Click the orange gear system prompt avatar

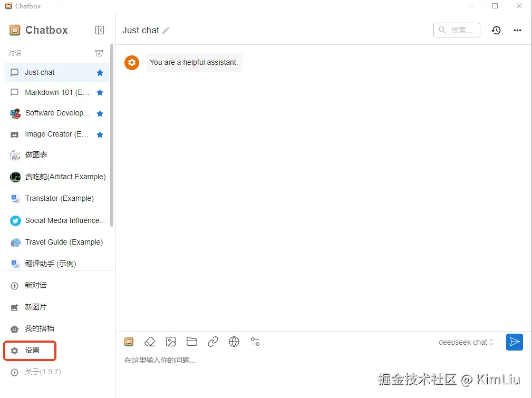[132, 62]
